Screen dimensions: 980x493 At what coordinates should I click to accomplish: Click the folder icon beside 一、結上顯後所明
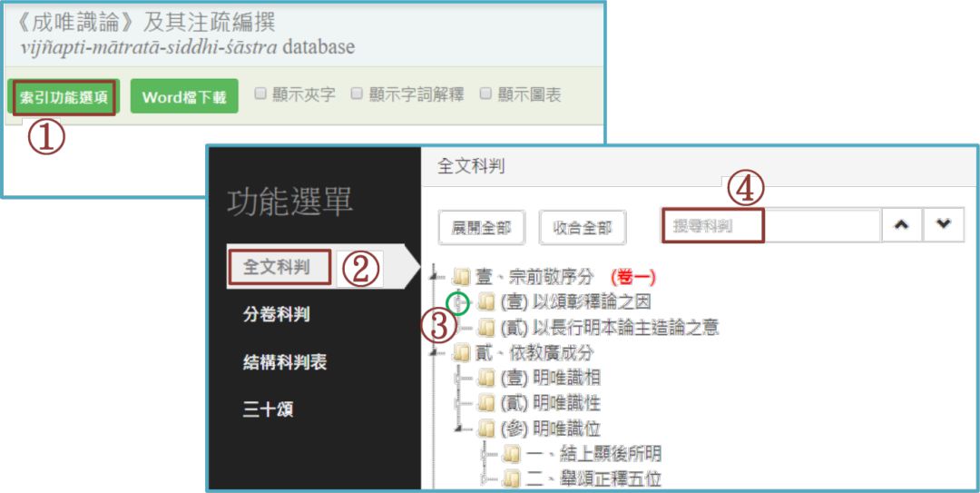(x=511, y=454)
